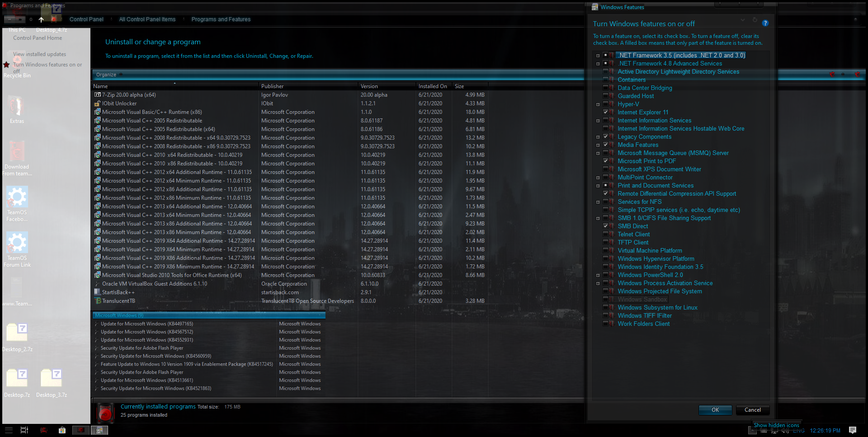Expand the Print and Document Services node
Screen dimensions: 868x437
598,186
